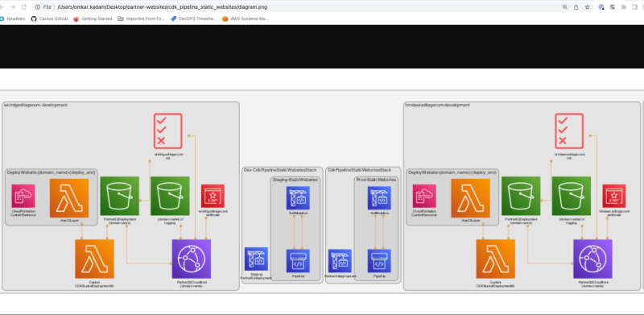
Task: Open the NewRelic bookmark
Action: coord(13,19)
